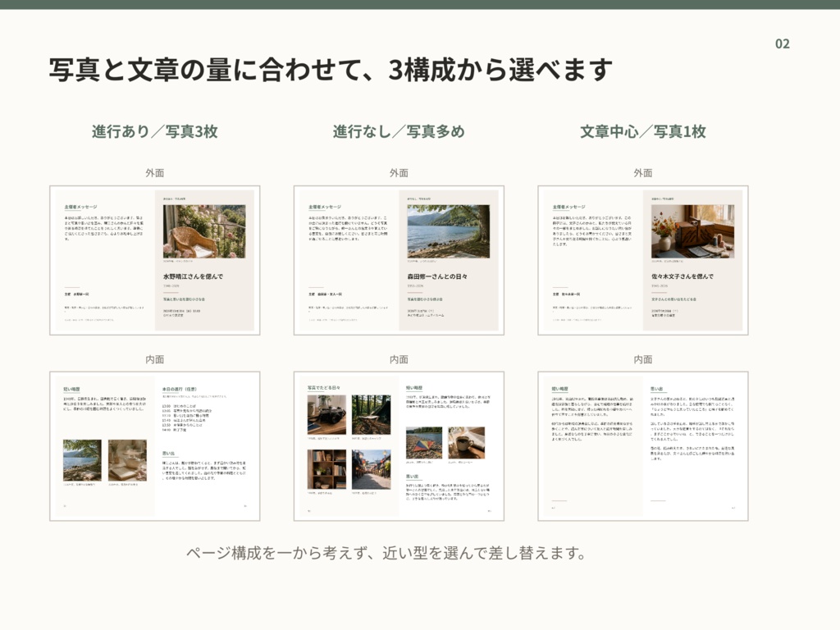Click the '外面' label under 文章中心／写真1枚
The width and height of the screenshot is (840, 630).
coord(643,173)
